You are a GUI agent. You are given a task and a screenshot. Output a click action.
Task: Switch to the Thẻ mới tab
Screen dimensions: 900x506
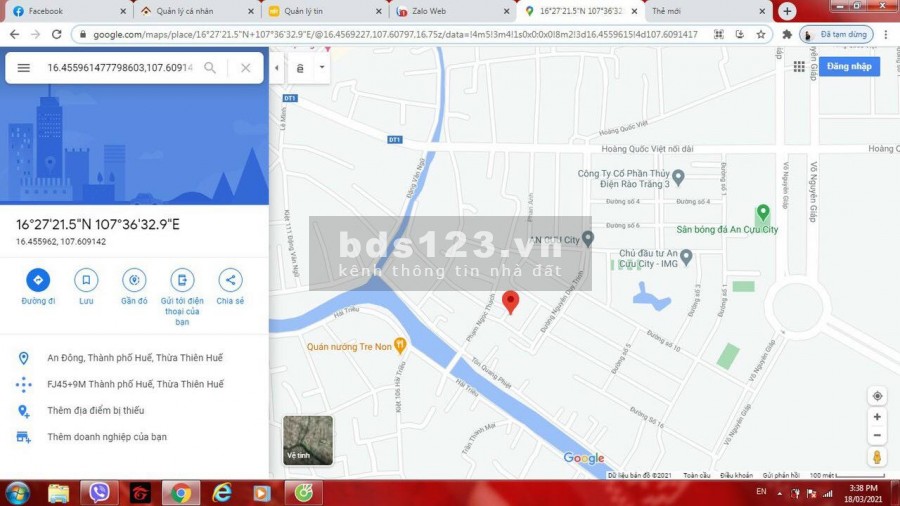tap(708, 11)
